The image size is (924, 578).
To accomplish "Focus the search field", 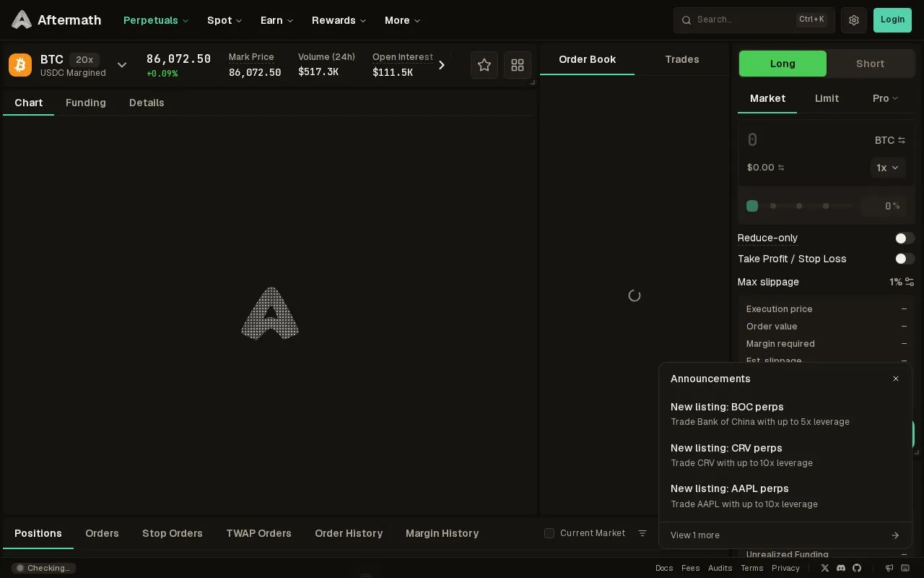I will click(x=754, y=20).
